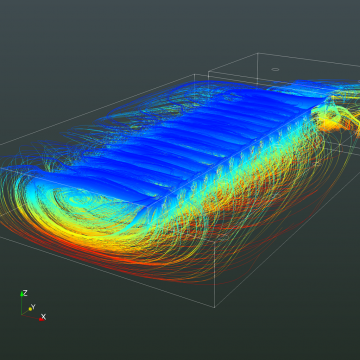Click the Y label on orientation axes

coord(33,307)
